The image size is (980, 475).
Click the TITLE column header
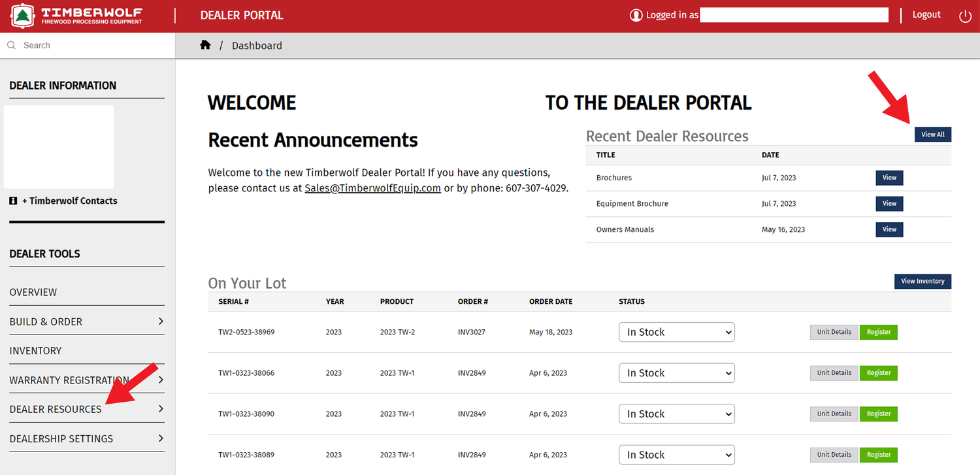click(606, 156)
